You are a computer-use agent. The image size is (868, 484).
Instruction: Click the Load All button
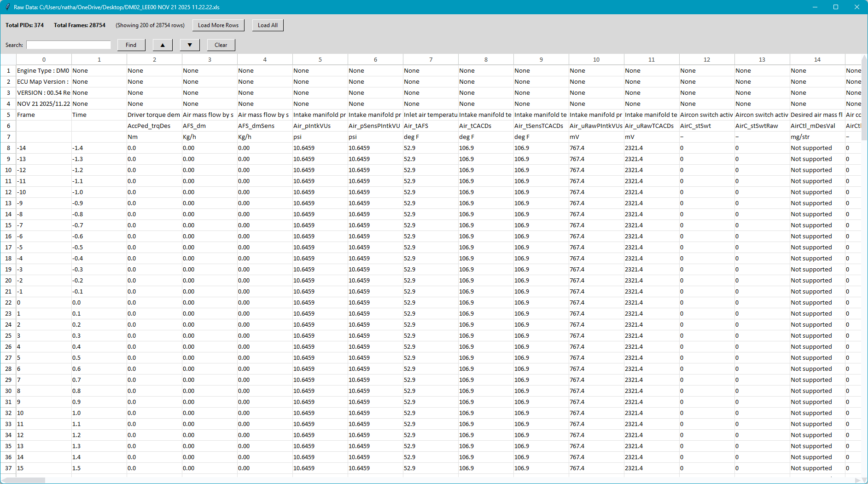tap(268, 25)
